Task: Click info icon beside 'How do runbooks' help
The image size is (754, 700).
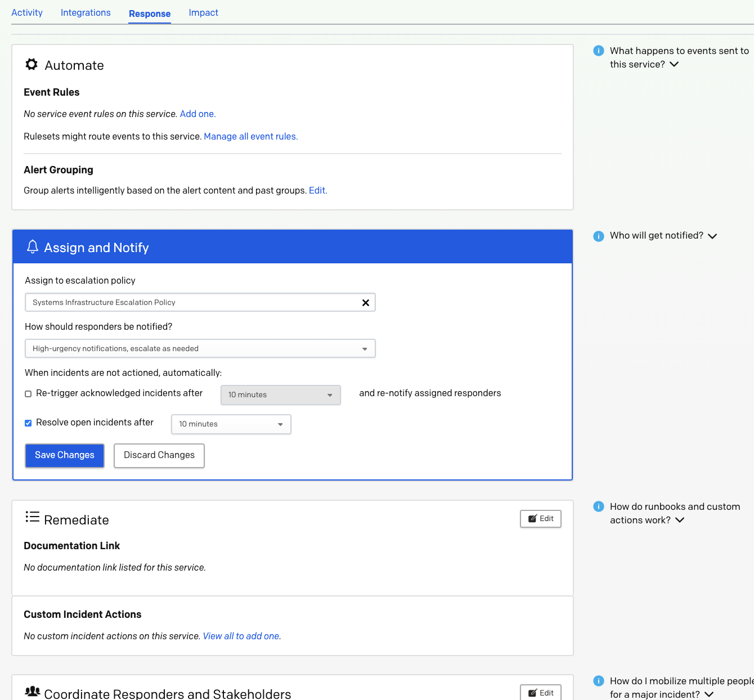Action: (599, 506)
